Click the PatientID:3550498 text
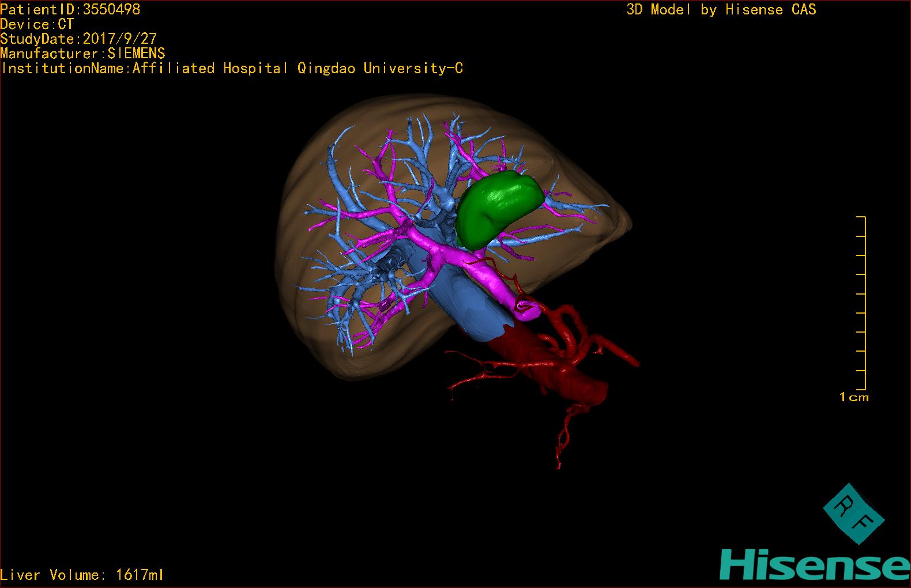Image resolution: width=911 pixels, height=588 pixels. point(70,9)
